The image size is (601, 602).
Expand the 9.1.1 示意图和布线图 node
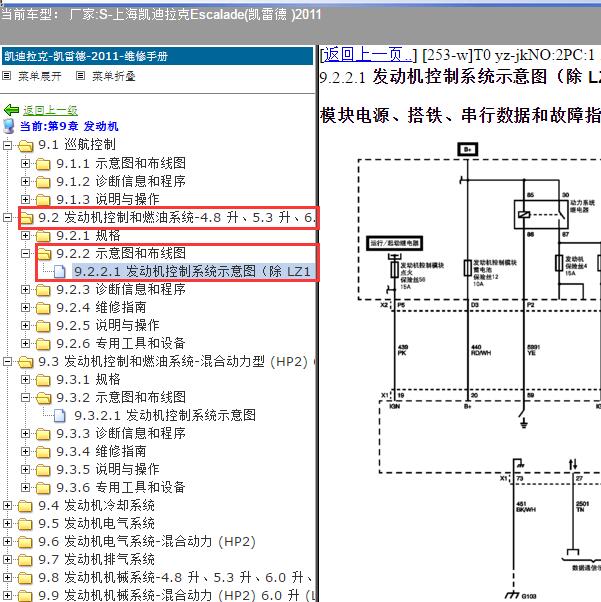click(25, 164)
